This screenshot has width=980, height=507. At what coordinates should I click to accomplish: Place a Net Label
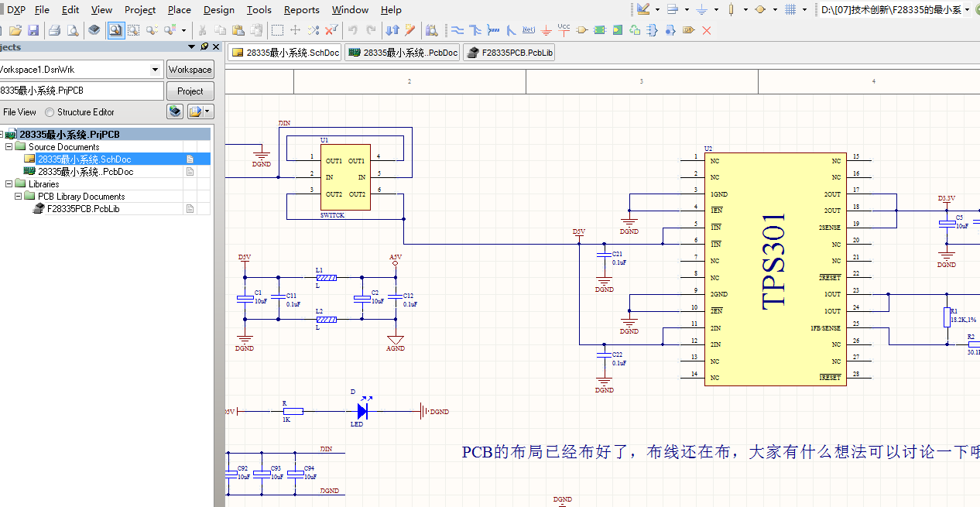529,30
